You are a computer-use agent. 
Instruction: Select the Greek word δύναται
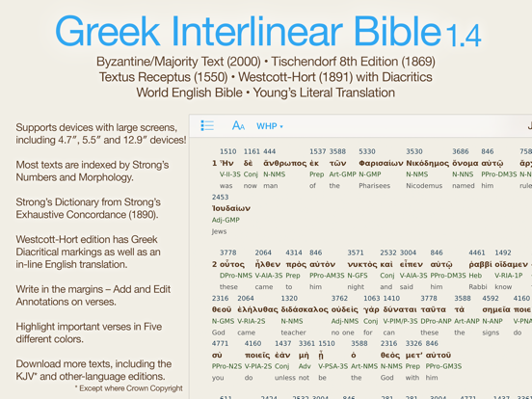(x=400, y=309)
